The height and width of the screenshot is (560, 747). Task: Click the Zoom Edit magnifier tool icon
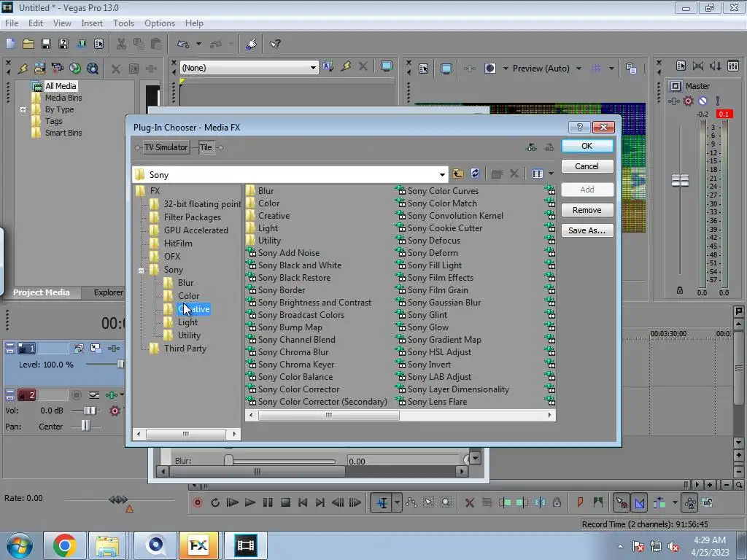point(446,502)
